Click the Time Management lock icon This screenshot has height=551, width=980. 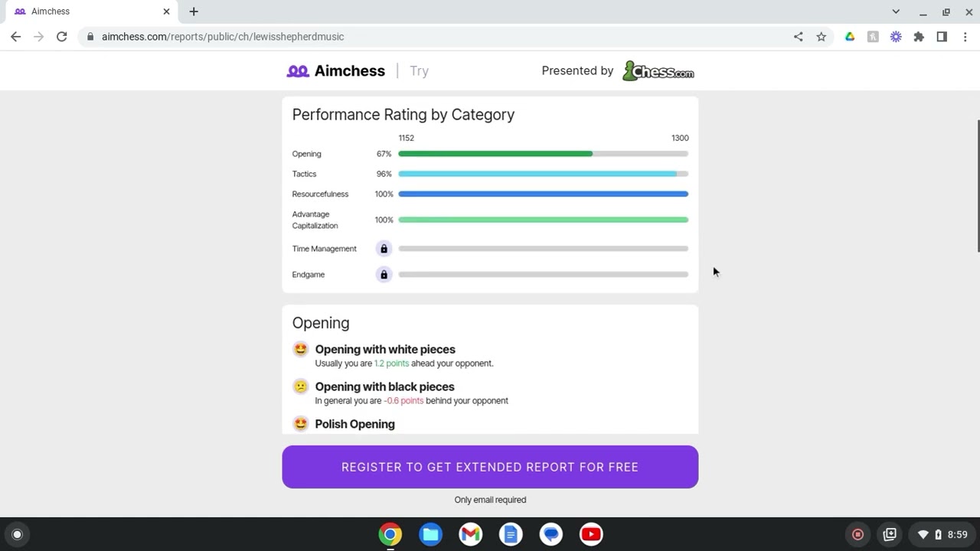pos(384,249)
